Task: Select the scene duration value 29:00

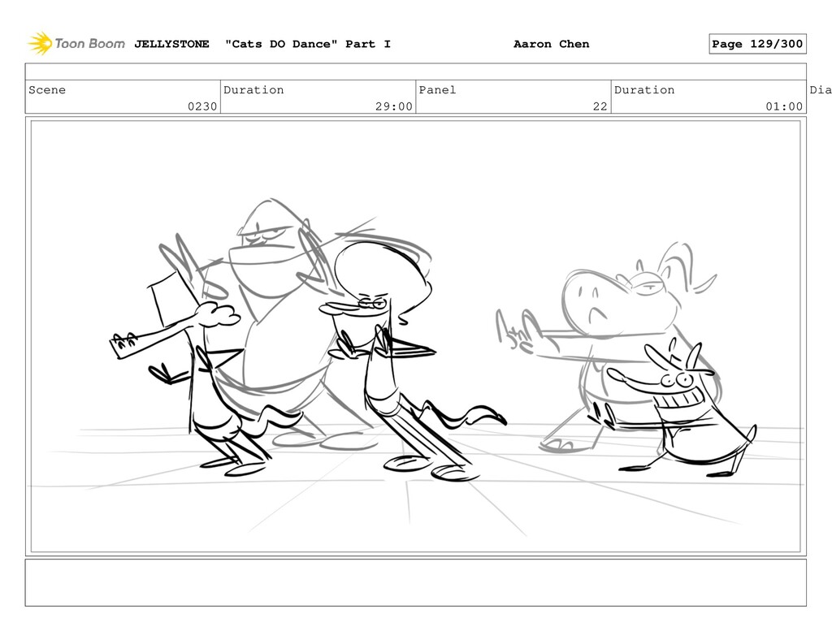Action: (x=394, y=106)
